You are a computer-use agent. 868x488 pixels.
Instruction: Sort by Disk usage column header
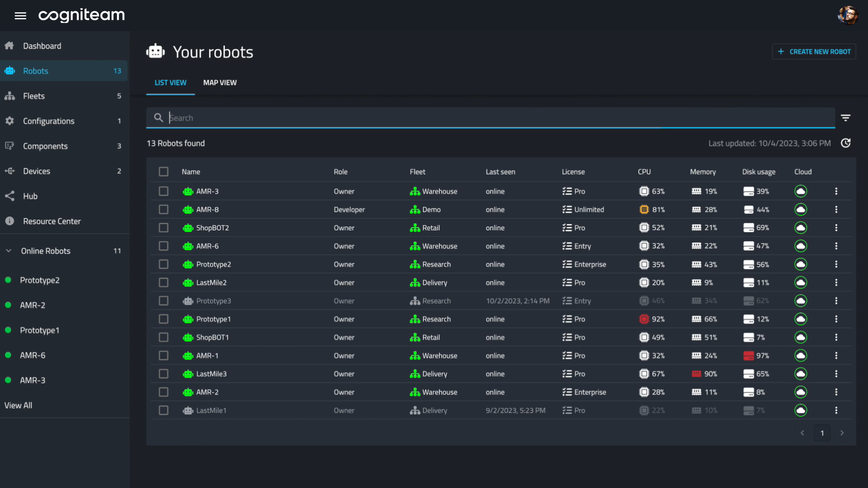tap(759, 172)
